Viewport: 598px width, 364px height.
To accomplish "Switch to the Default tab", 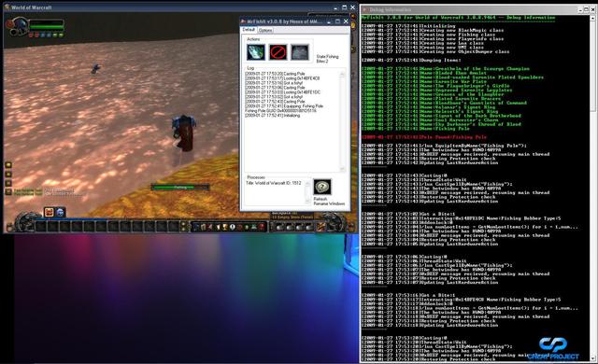I will point(249,30).
